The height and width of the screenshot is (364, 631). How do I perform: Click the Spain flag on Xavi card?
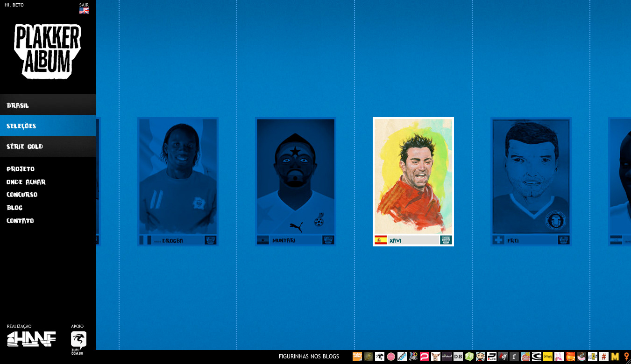click(x=381, y=240)
